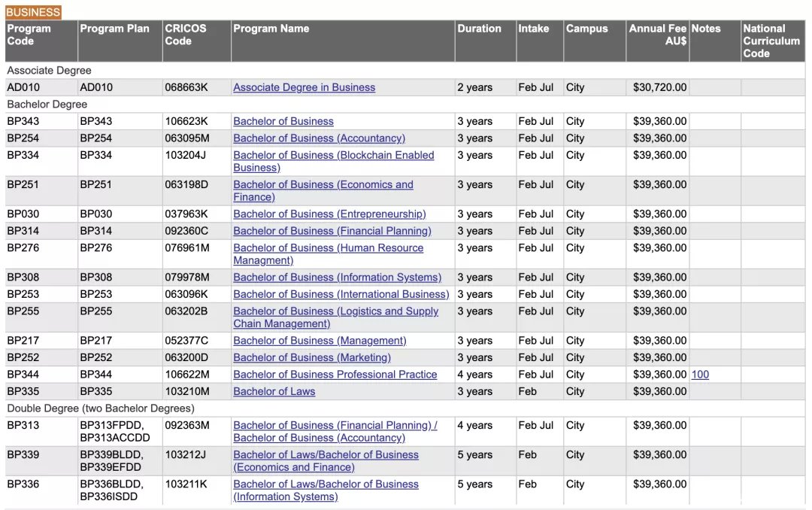This screenshot has width=812, height=510.
Task: Click CRICOS code 106623K
Action: click(x=186, y=121)
